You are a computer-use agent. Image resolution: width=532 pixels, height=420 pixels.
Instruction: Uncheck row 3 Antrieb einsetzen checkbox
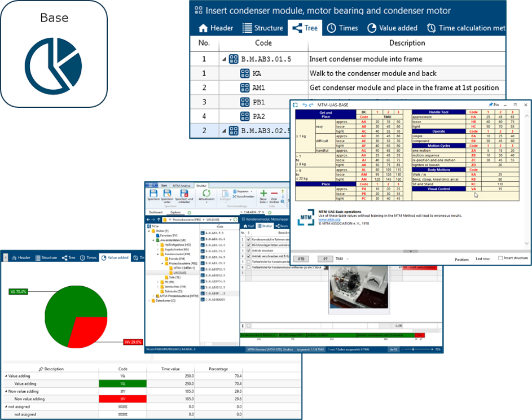click(249, 251)
